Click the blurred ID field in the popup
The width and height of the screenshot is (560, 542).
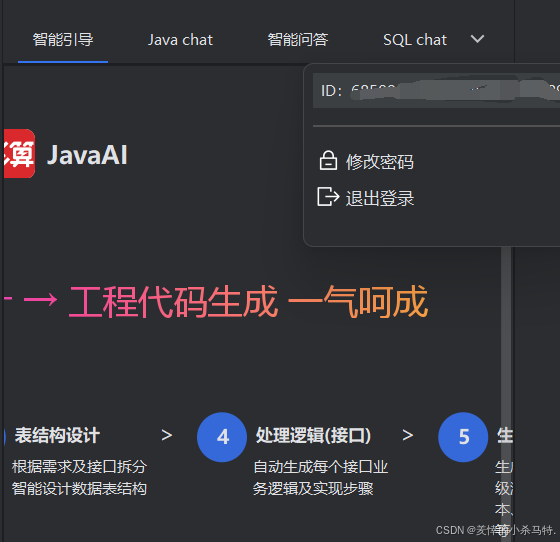coord(436,91)
